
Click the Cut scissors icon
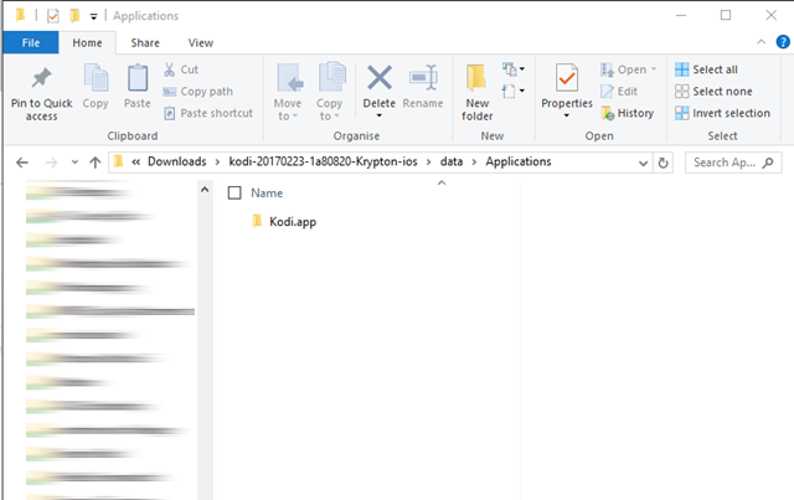(x=170, y=69)
